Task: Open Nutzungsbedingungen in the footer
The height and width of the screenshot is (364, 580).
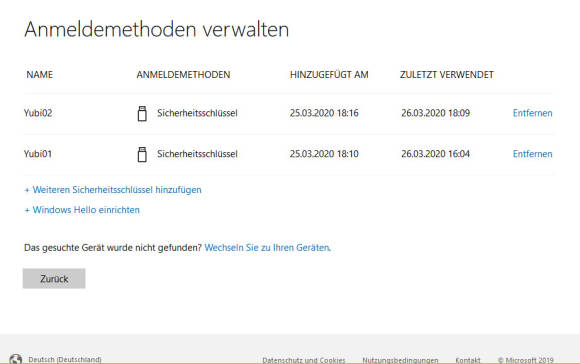Action: [x=400, y=360]
